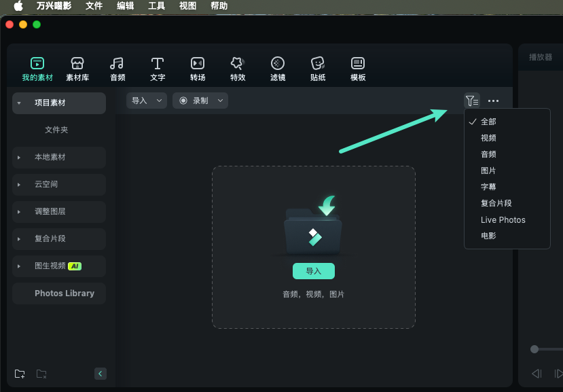
Task: Choose 视频 in filter list
Action: tap(488, 138)
